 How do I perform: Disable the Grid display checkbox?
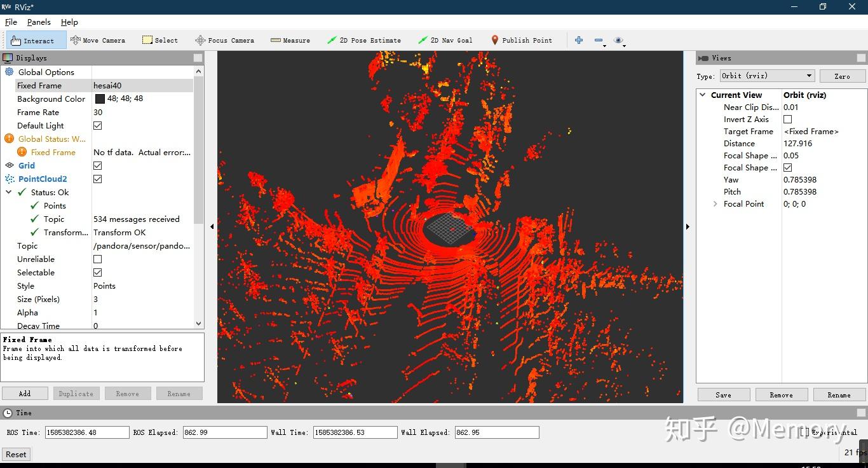98,166
